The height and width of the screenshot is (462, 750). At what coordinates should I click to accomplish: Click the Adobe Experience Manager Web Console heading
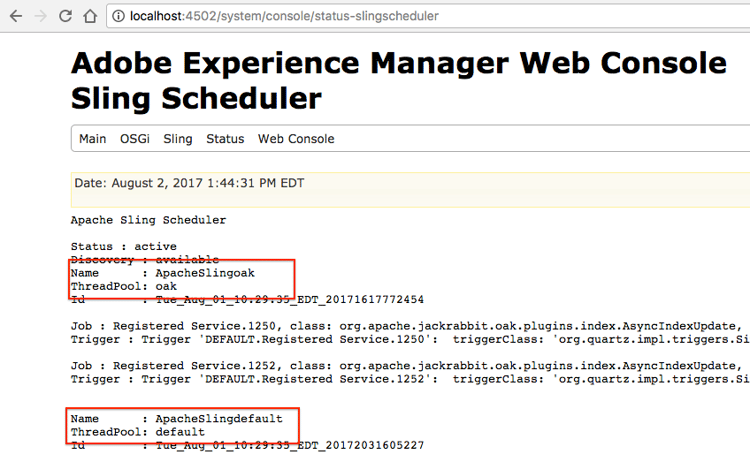click(x=399, y=63)
